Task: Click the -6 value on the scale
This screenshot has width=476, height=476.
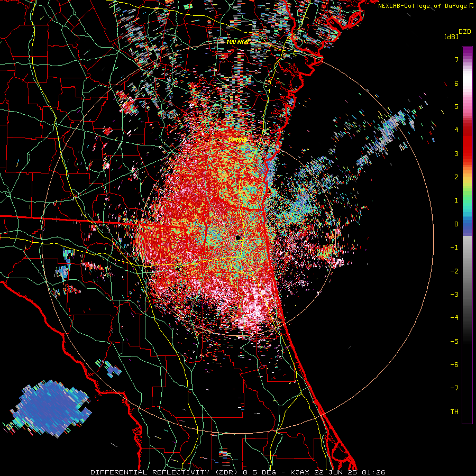Action: click(x=454, y=365)
